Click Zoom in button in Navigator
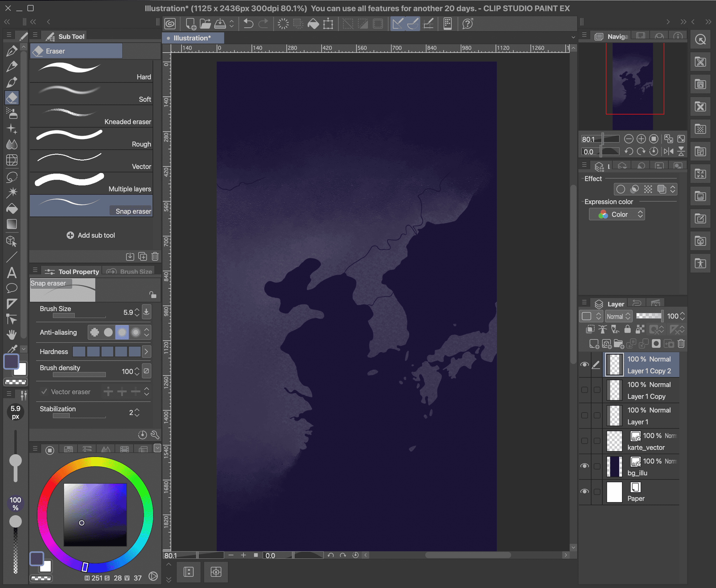Screen dimensions: 716x588 tap(641, 139)
